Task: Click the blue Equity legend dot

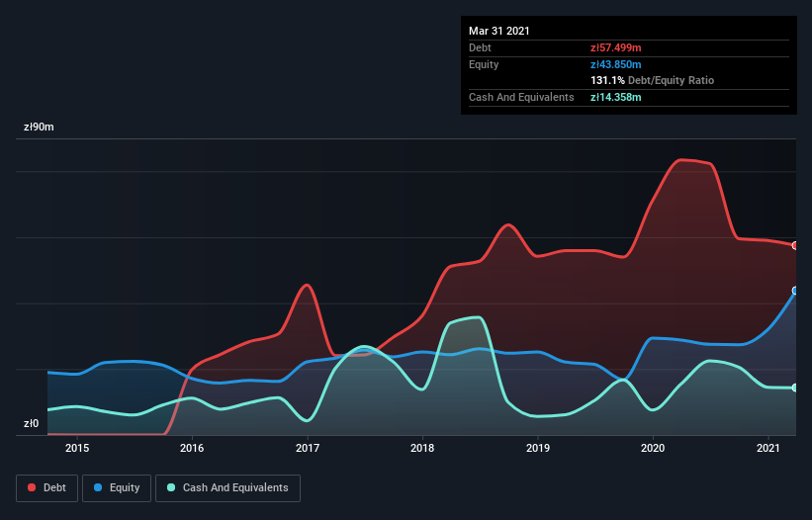Action: pyautogui.click(x=98, y=487)
